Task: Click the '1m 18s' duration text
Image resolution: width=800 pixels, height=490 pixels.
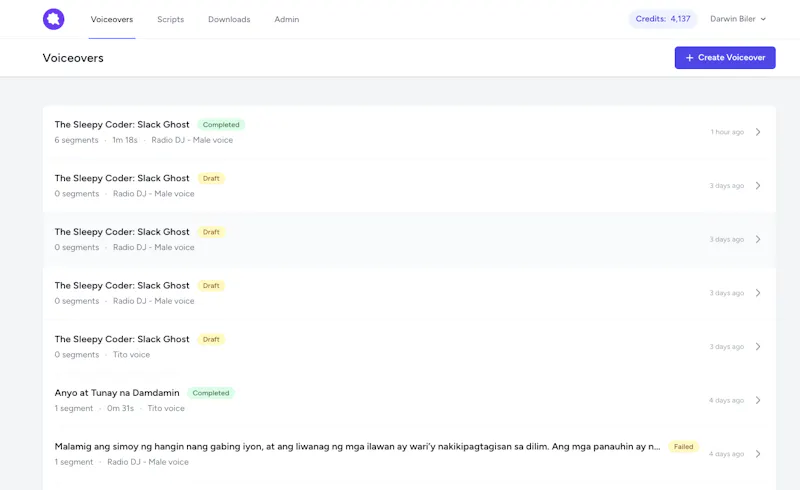Action: click(125, 140)
